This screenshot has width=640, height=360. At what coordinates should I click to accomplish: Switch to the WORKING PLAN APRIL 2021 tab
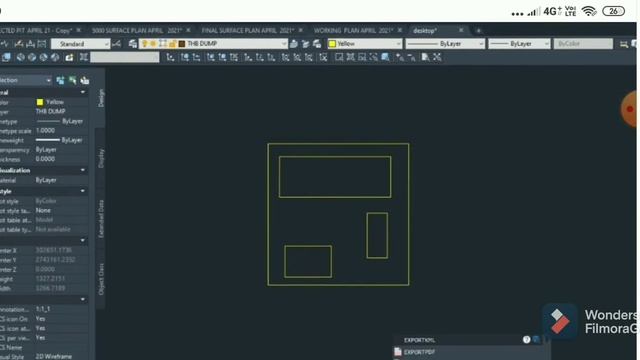tap(353, 31)
